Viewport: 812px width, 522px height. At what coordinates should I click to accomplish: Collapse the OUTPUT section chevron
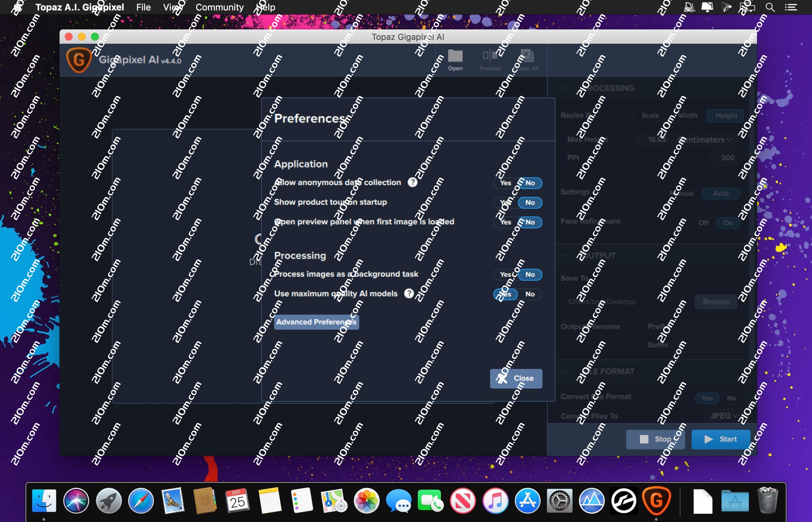[564, 255]
